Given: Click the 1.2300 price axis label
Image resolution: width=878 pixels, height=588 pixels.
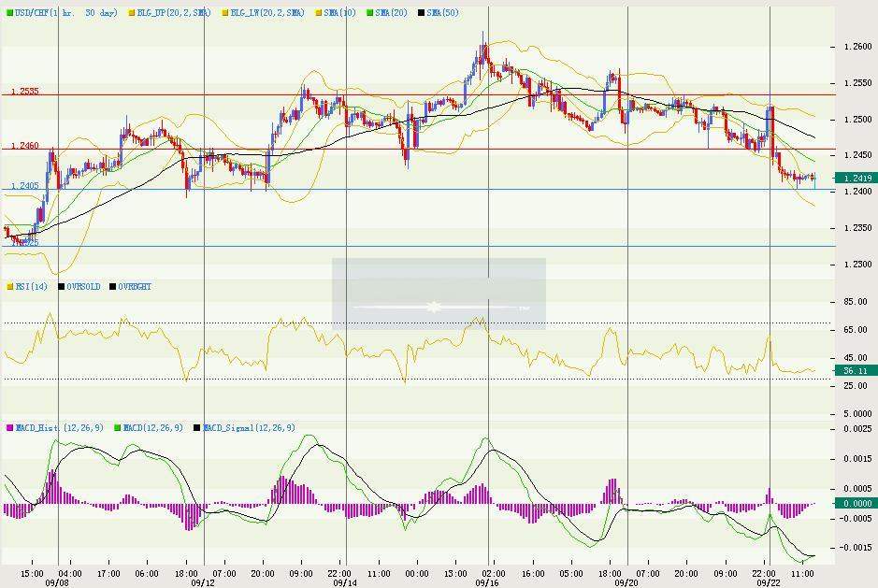Looking at the screenshot, I should tap(857, 265).
